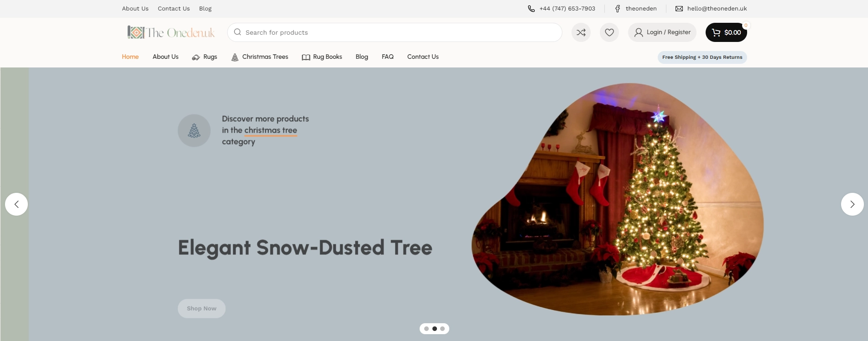Click Login / Register button
This screenshot has width=868, height=341.
click(662, 32)
